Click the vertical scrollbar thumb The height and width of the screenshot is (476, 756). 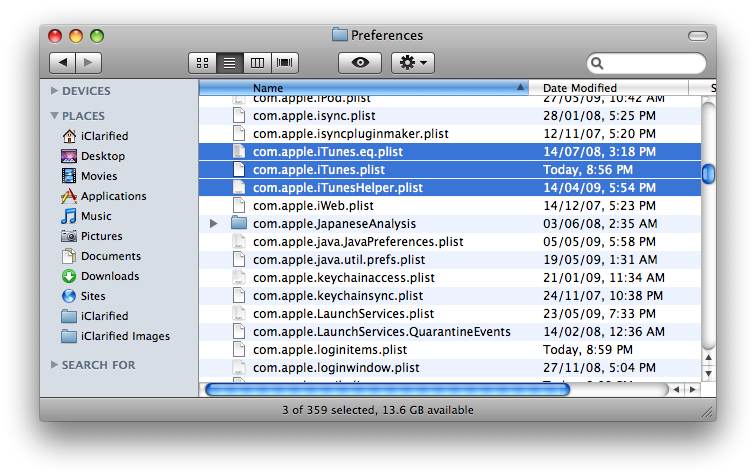(x=708, y=174)
